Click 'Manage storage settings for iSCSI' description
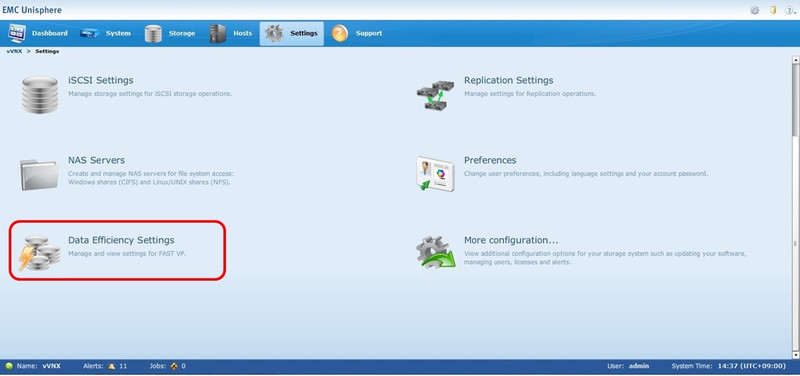Image resolution: width=800 pixels, height=376 pixels. (x=150, y=94)
